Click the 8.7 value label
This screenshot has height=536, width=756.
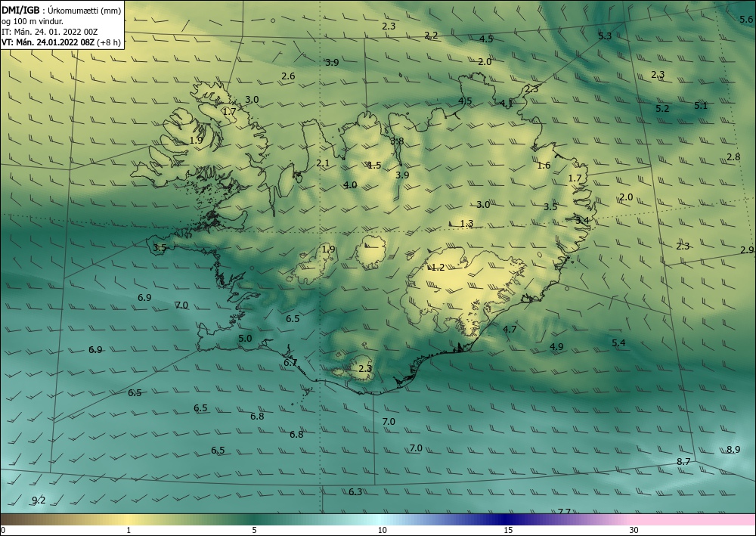[683, 462]
